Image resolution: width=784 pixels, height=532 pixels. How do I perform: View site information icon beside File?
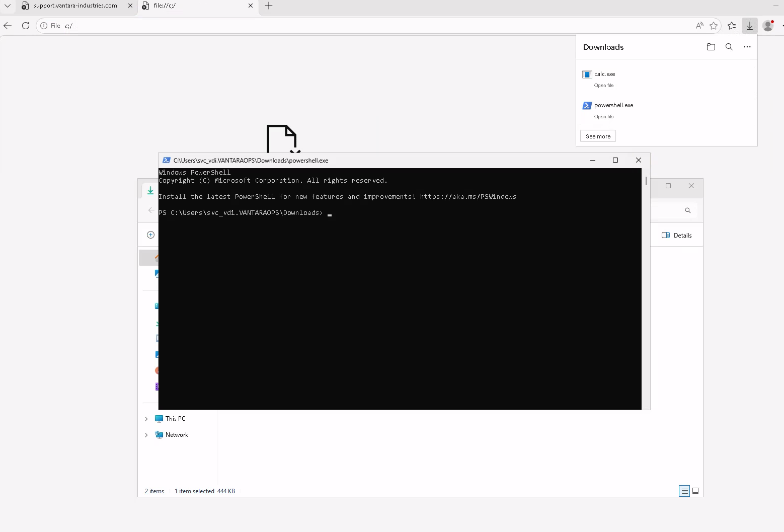[44, 26]
